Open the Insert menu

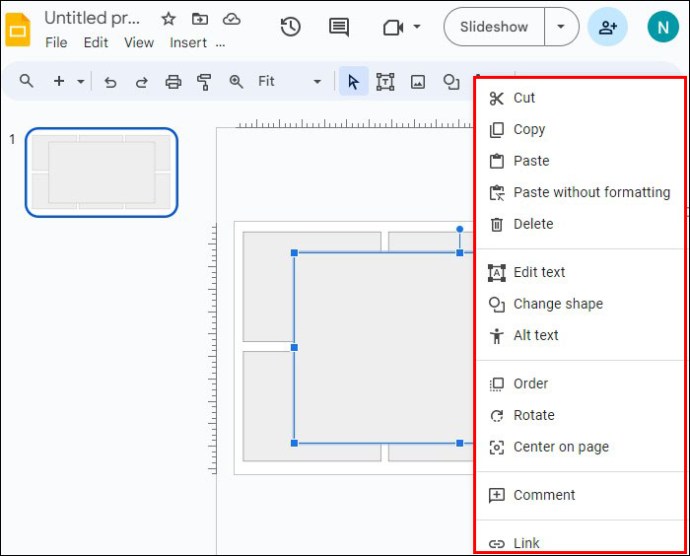(188, 43)
